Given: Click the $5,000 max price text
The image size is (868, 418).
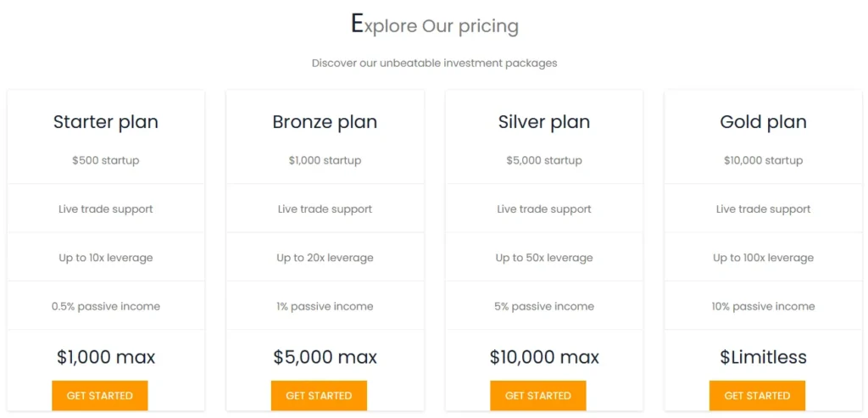Looking at the screenshot, I should [x=325, y=357].
